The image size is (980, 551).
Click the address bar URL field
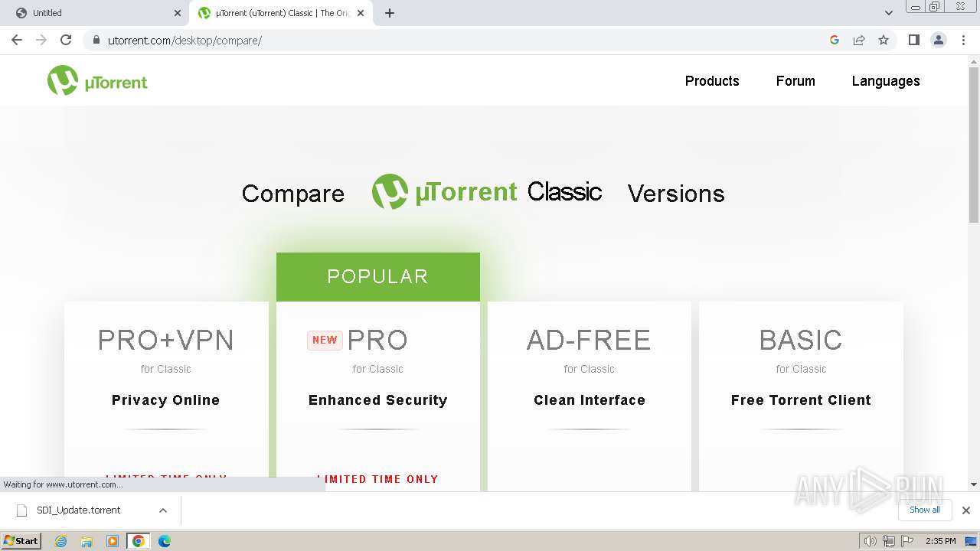[x=459, y=41]
